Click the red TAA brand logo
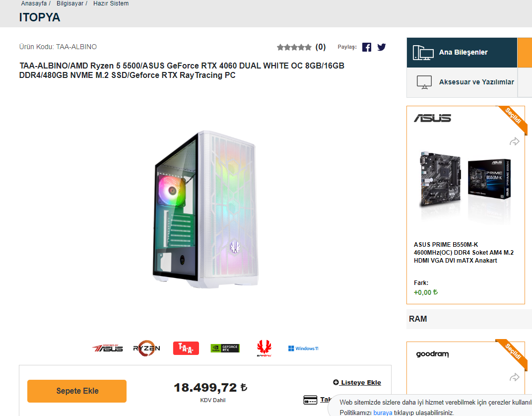 click(186, 348)
